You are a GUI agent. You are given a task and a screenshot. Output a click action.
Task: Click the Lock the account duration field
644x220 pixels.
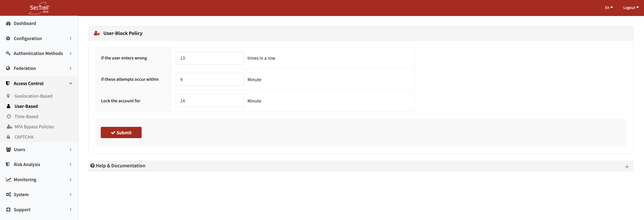[x=210, y=101]
